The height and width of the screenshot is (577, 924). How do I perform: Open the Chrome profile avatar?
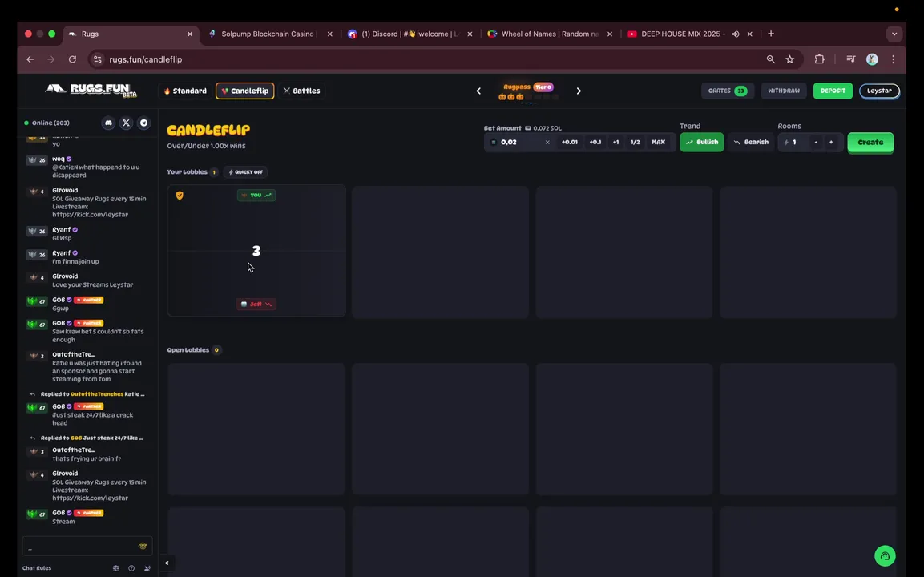(872, 59)
